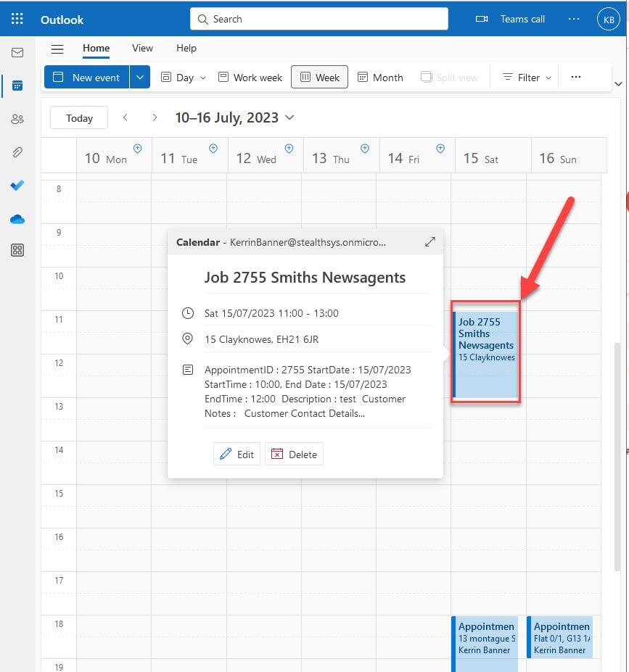This screenshot has width=629, height=672.
Task: Open the Filter dropdown
Action: point(527,78)
